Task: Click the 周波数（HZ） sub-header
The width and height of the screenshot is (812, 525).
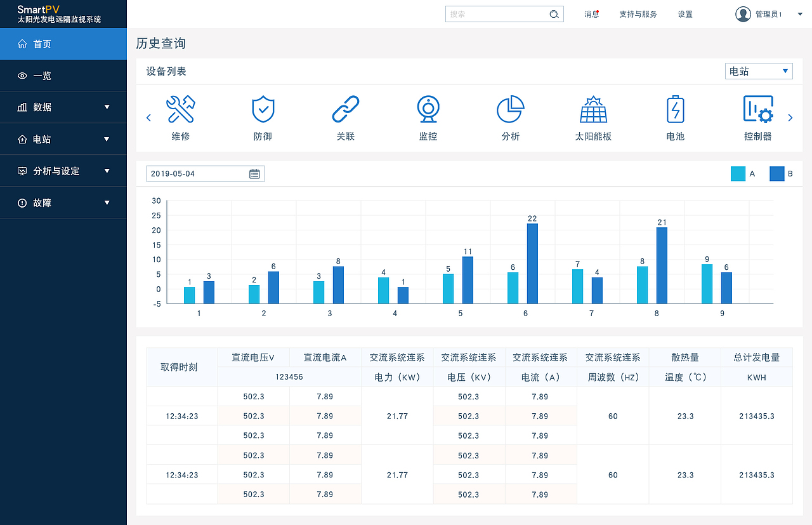Action: (x=613, y=377)
